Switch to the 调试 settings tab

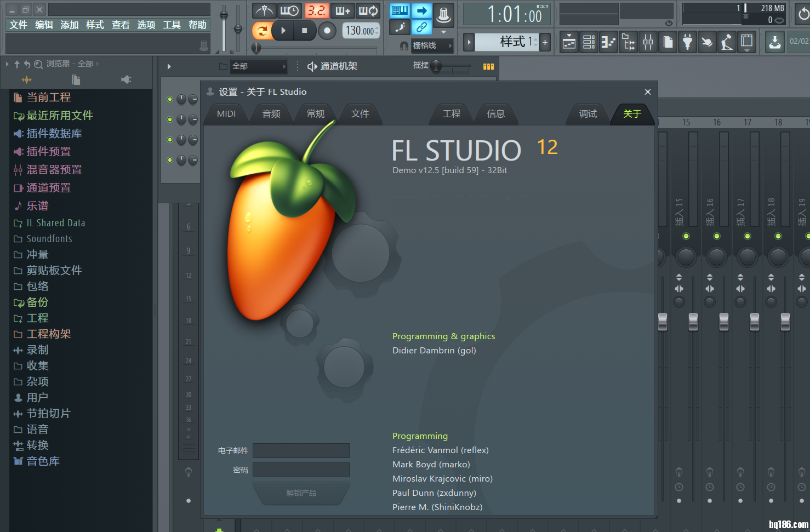(588, 114)
